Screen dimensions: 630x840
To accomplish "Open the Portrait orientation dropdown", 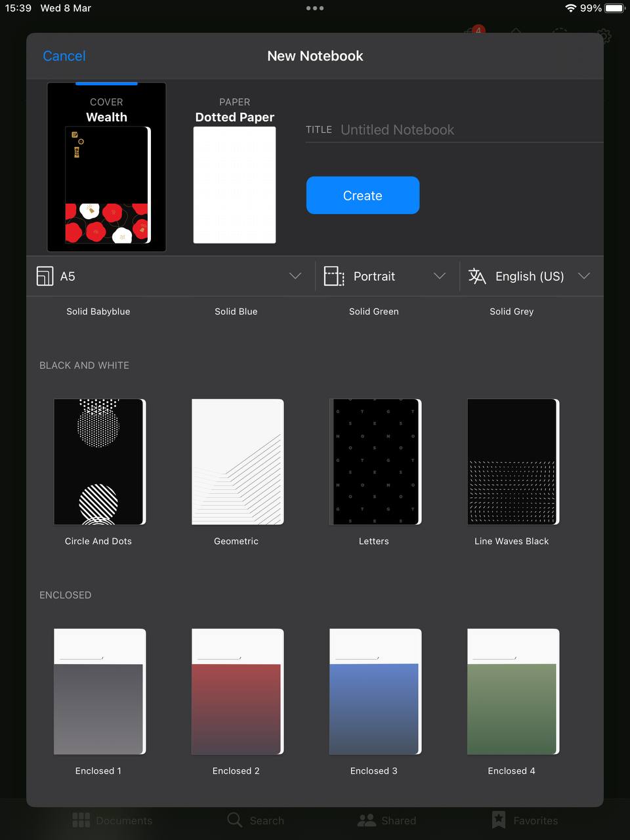I will [440, 276].
